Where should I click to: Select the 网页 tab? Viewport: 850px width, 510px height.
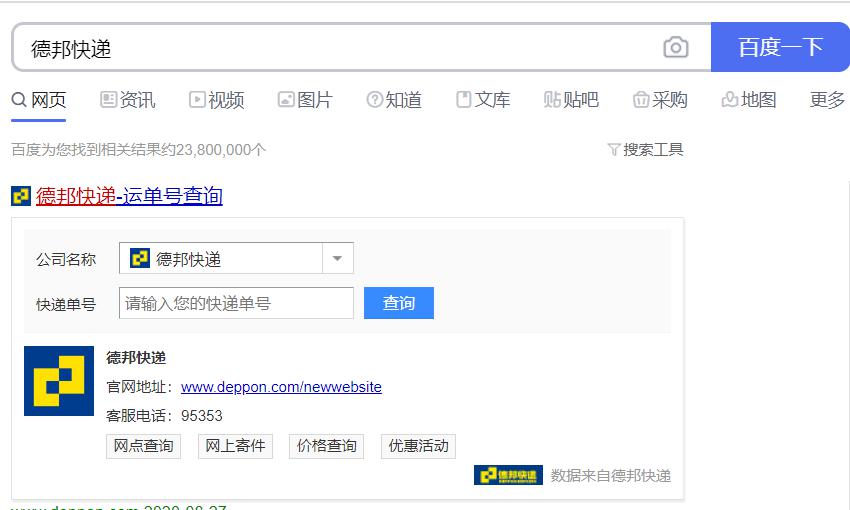coord(38,100)
